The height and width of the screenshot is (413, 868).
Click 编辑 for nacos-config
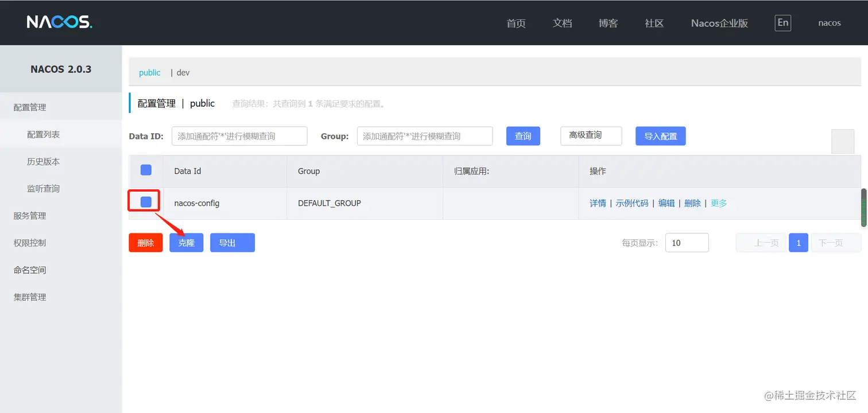tap(666, 203)
